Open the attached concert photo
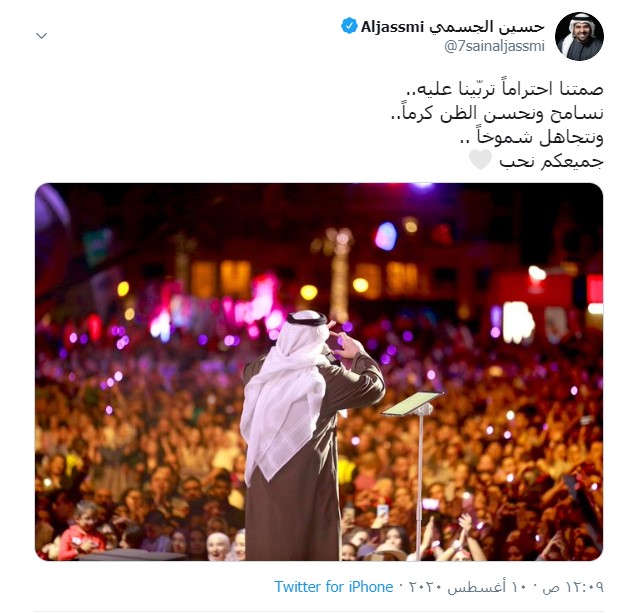 [x=319, y=372]
